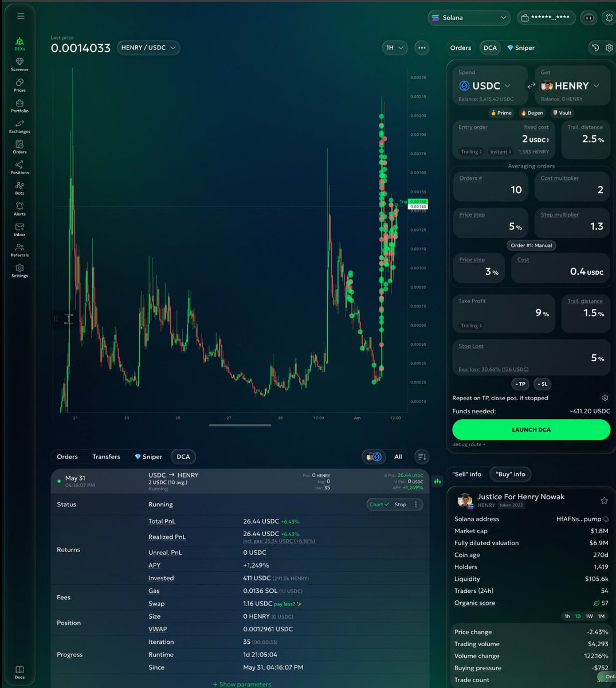This screenshot has height=688, width=616.
Task: Copy the Solana address HfAFNs...pump
Action: coord(606,519)
